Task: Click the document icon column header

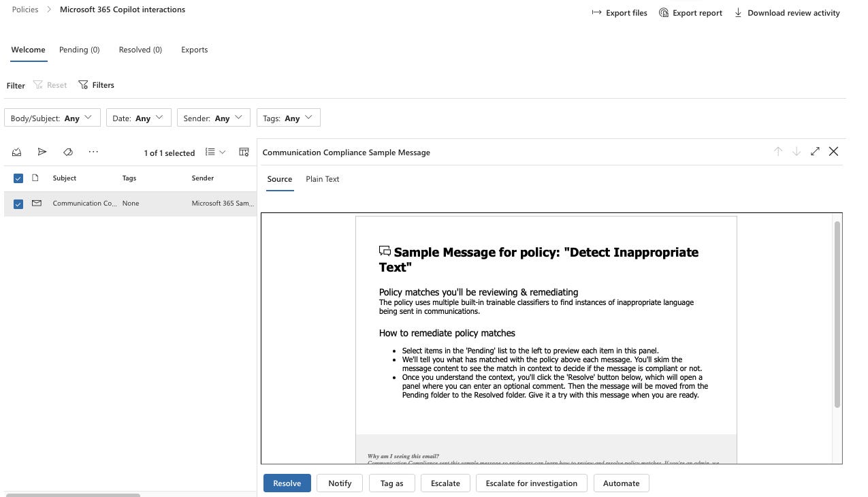Action: pos(35,178)
